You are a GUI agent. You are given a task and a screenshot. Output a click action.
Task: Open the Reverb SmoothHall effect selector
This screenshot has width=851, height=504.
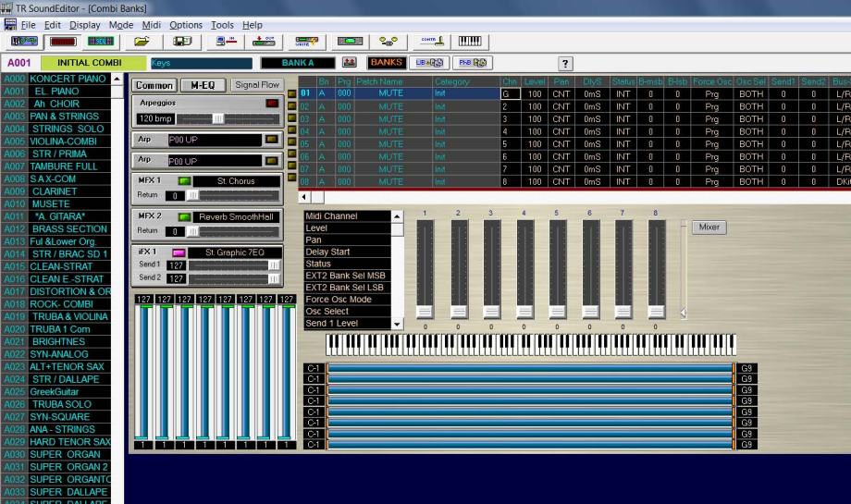(240, 216)
